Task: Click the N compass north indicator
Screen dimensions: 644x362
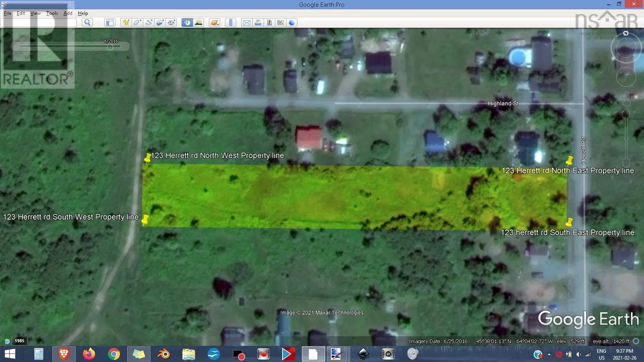Action: (625, 33)
